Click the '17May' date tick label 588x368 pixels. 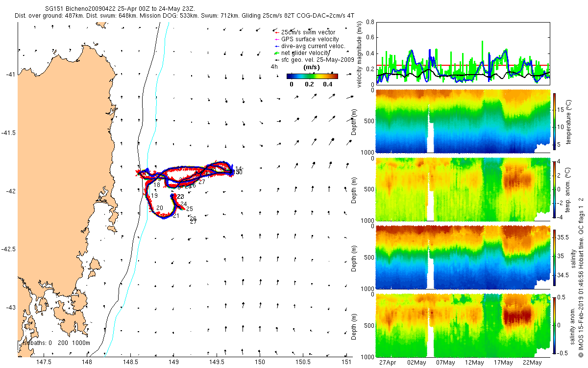point(503,363)
